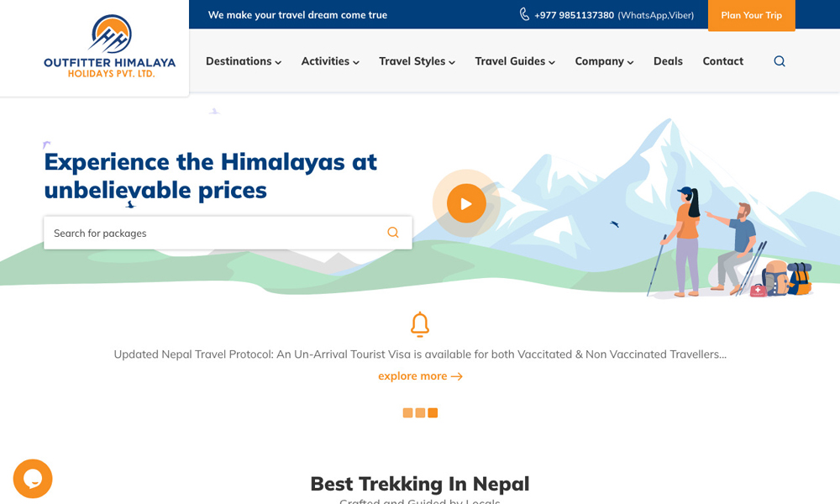Screen dimensions: 840x504
Task: Open the Contact page
Action: pyautogui.click(x=722, y=61)
